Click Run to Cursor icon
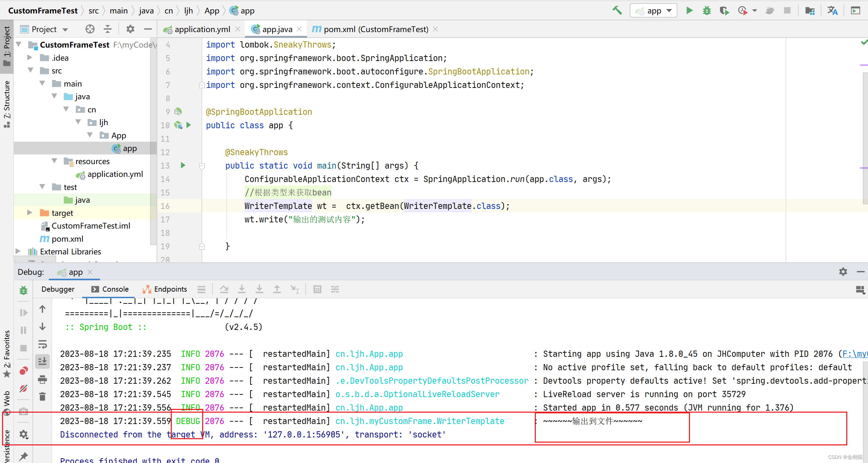The height and width of the screenshot is (463, 868). 295,289
